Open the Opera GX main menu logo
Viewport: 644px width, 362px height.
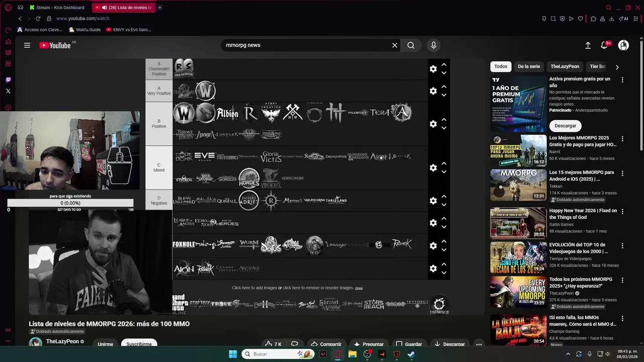point(8,8)
